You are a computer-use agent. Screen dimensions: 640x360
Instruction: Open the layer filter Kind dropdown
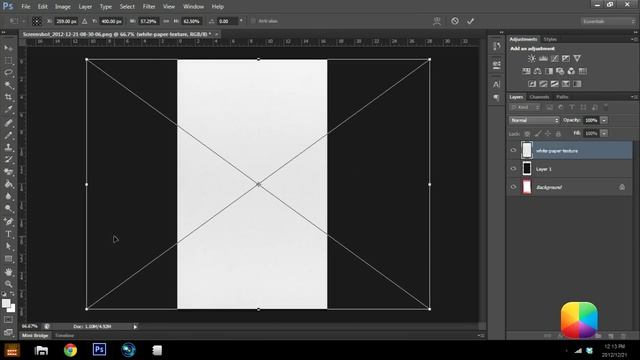pyautogui.click(x=525, y=107)
